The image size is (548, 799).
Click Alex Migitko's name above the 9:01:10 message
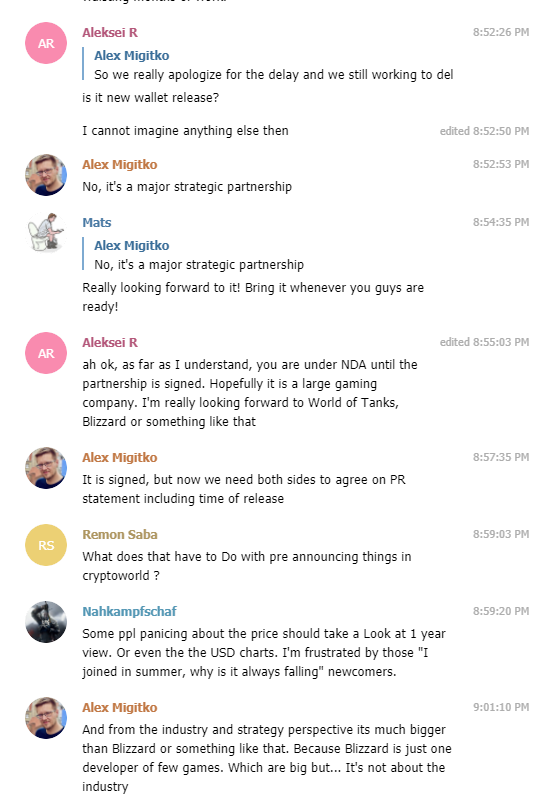[120, 708]
